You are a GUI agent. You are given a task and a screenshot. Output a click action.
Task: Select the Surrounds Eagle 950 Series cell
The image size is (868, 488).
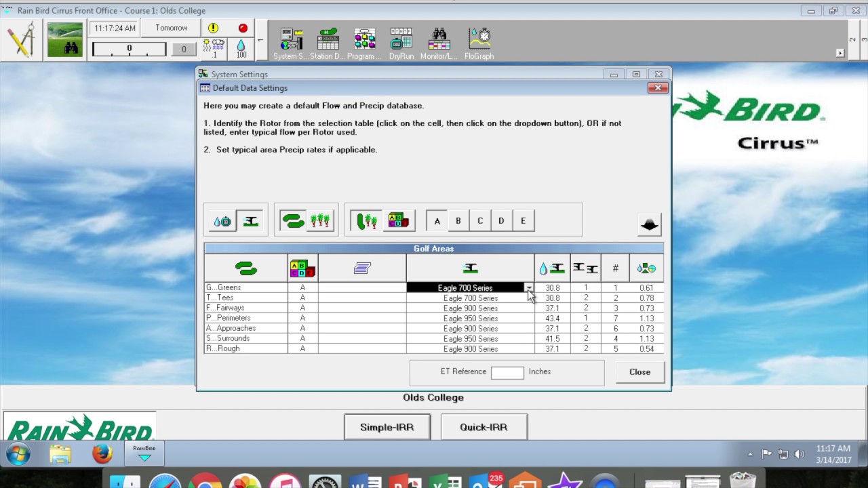[x=470, y=339]
